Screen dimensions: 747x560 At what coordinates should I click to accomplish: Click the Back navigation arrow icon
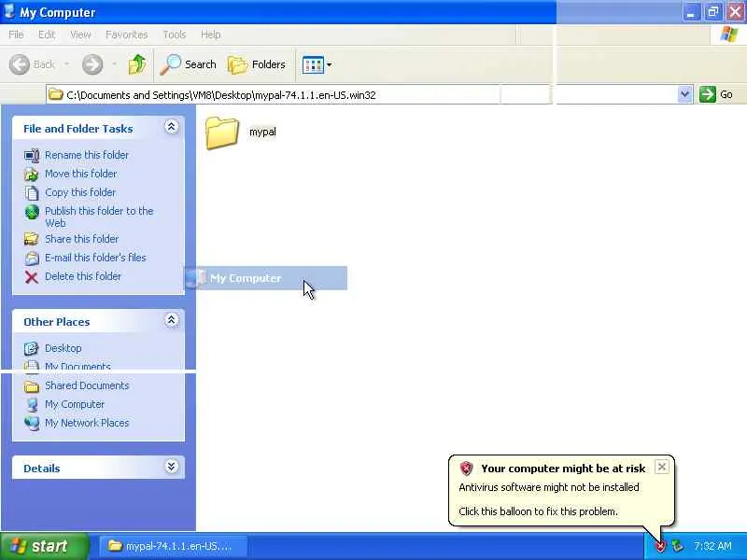pyautogui.click(x=20, y=64)
